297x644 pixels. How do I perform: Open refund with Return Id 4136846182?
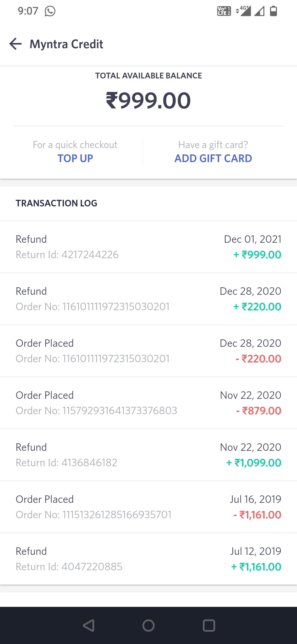(x=148, y=455)
